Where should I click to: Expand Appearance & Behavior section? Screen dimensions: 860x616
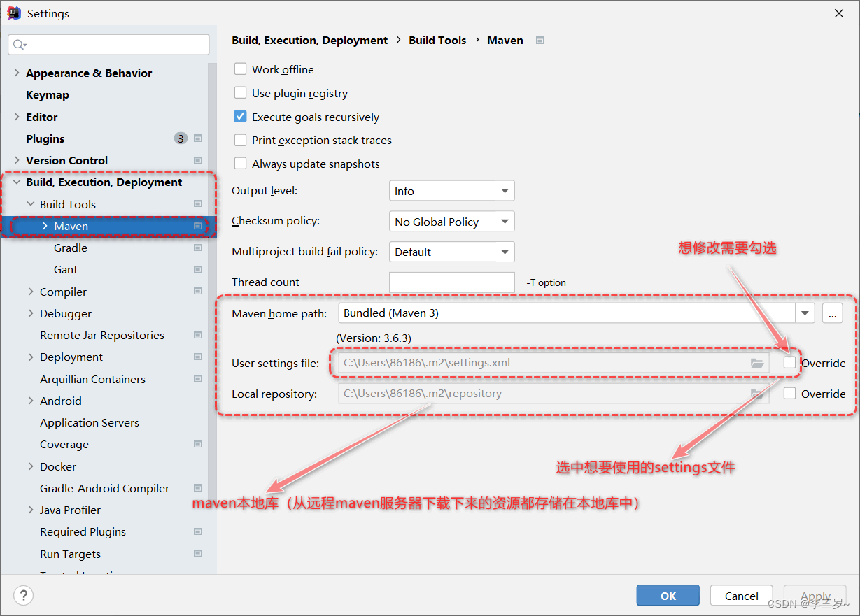17,73
